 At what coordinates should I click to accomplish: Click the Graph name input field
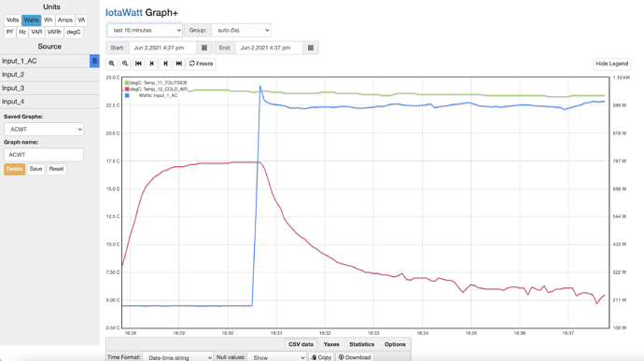pyautogui.click(x=44, y=155)
